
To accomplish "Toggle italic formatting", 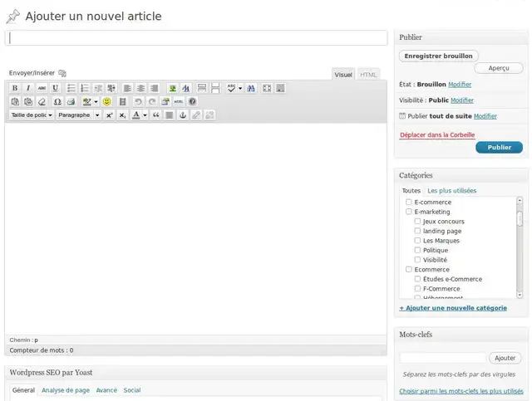I will (28, 89).
